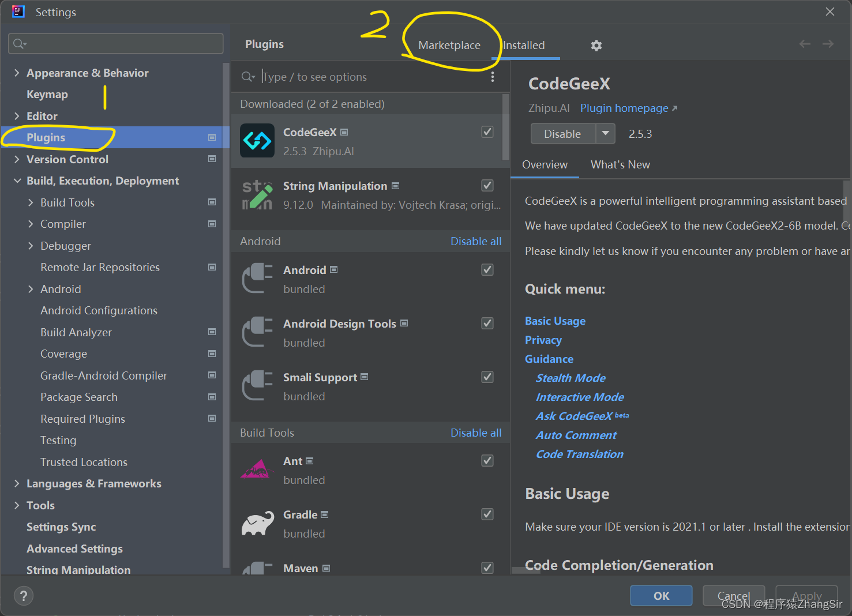Click the Disable button for CodeGeeX

(x=563, y=134)
